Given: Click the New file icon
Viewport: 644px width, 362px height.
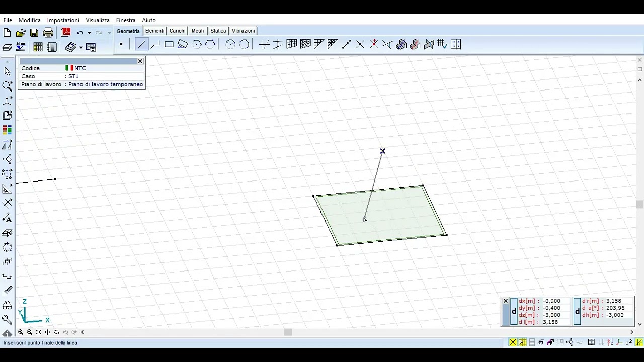Looking at the screenshot, I should click(7, 33).
